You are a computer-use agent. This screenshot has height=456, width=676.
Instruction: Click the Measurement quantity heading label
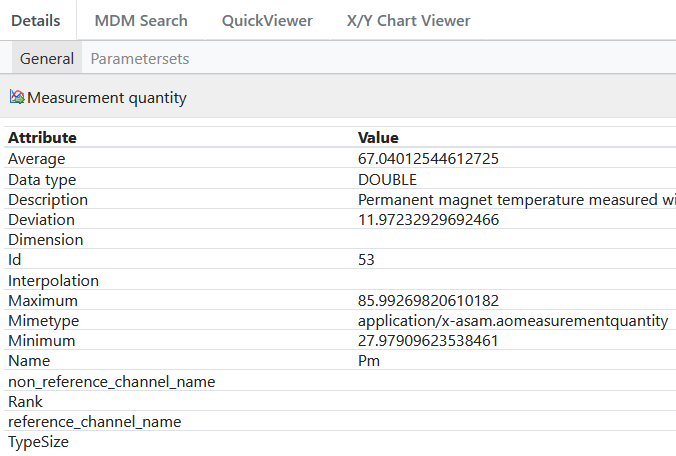106,98
